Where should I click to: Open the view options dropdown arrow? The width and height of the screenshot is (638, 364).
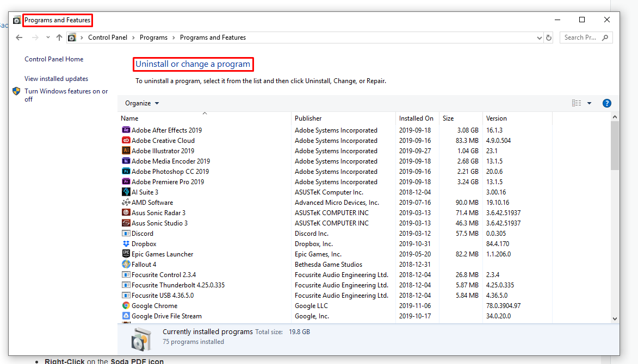(x=589, y=103)
